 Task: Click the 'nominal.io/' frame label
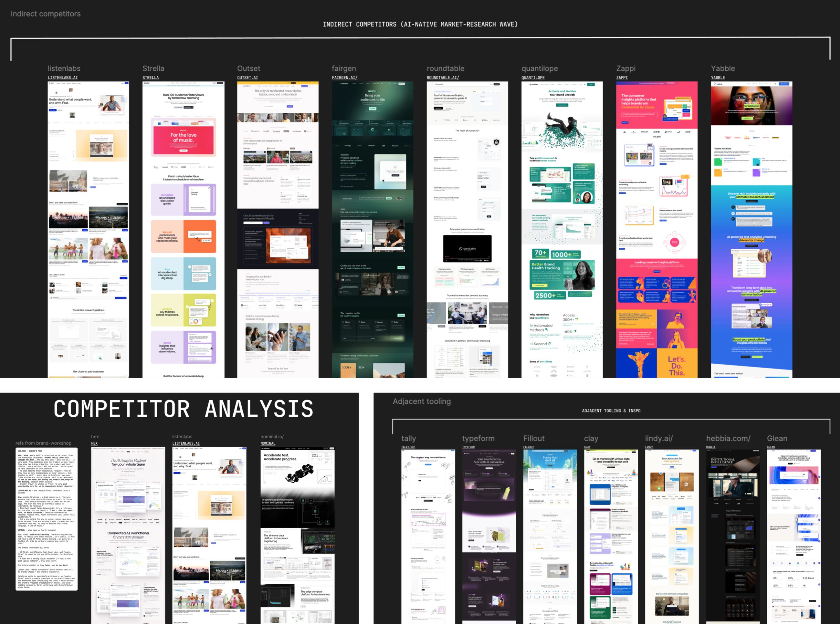coord(272,437)
